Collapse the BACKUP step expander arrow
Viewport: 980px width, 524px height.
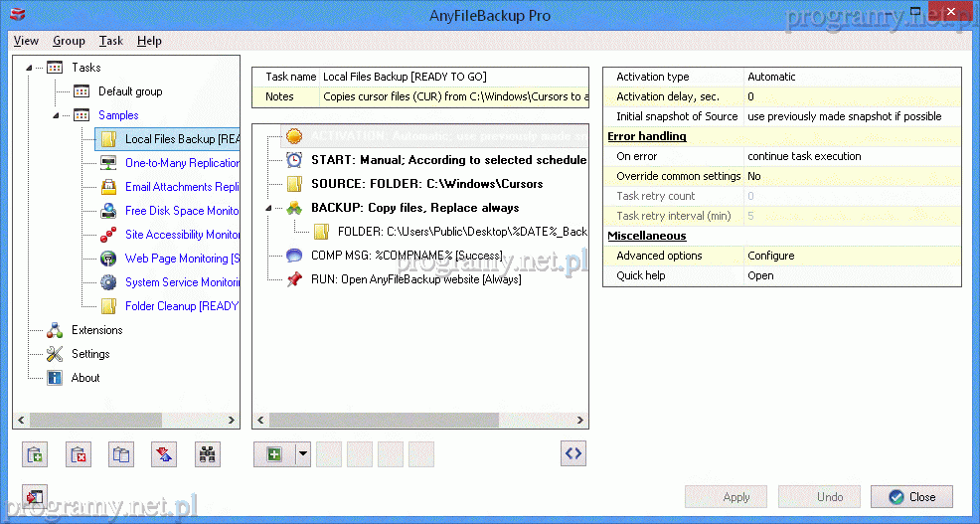tap(268, 208)
